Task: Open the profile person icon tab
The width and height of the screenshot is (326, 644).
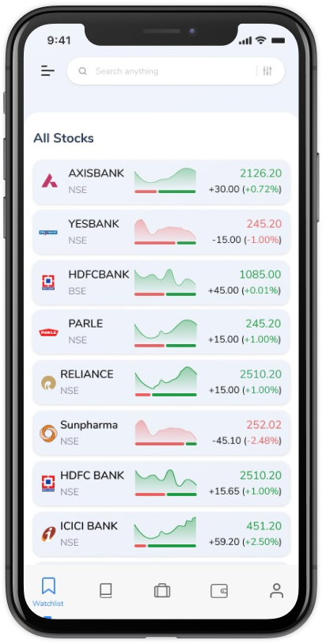Action: click(x=276, y=591)
